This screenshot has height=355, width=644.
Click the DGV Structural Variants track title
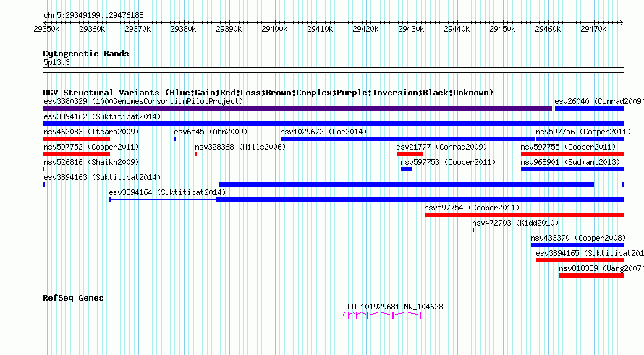click(x=268, y=93)
